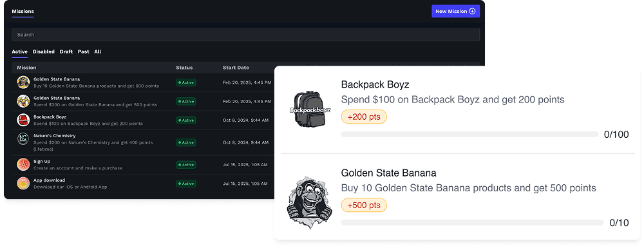Click the New Mission button
Viewport: 644px width, 248px height.
tap(455, 11)
